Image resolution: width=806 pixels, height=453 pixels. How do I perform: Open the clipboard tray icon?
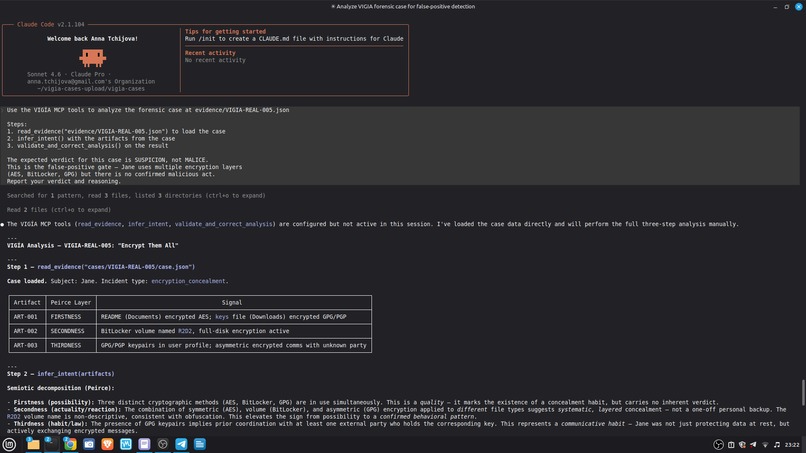(x=731, y=445)
